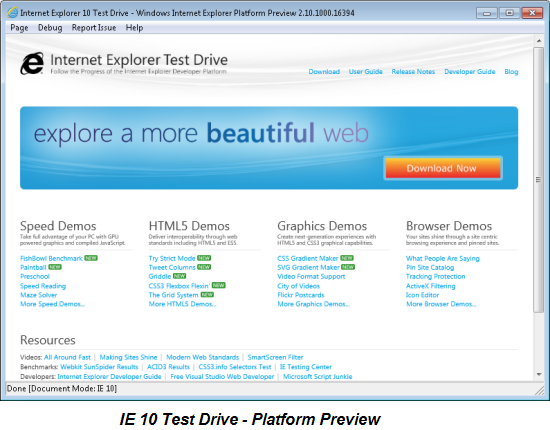Open the Page menu
The image size is (550, 430).
[x=19, y=28]
